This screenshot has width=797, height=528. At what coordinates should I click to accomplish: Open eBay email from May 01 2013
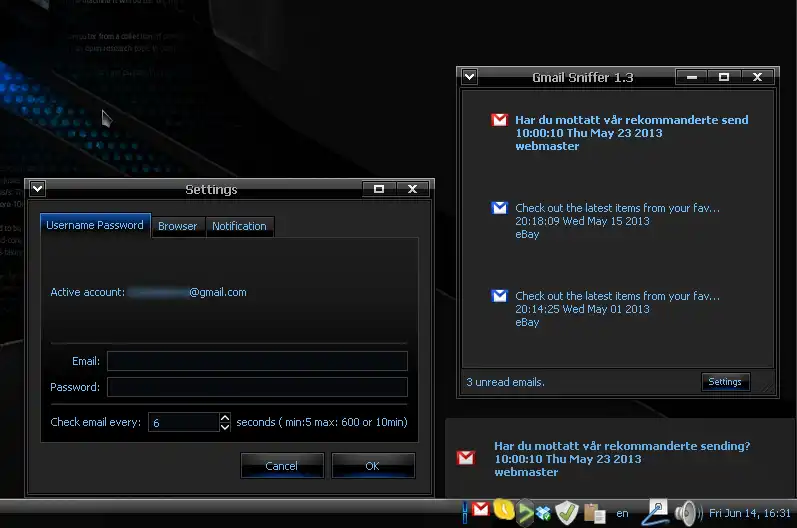coord(617,309)
